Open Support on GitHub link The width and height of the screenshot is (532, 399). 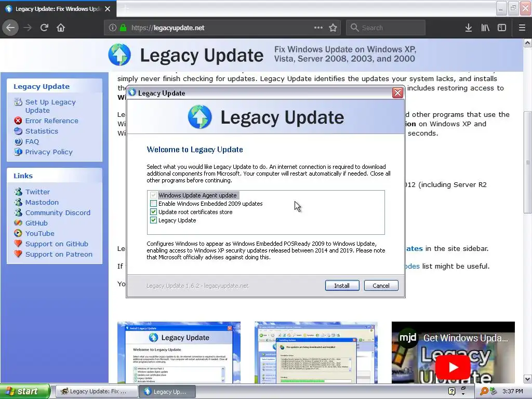(x=57, y=244)
